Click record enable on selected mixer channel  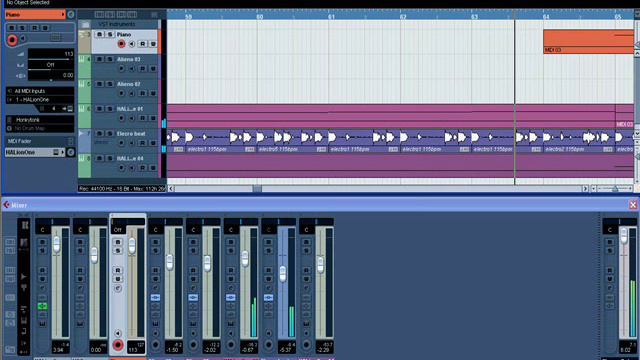(x=118, y=345)
